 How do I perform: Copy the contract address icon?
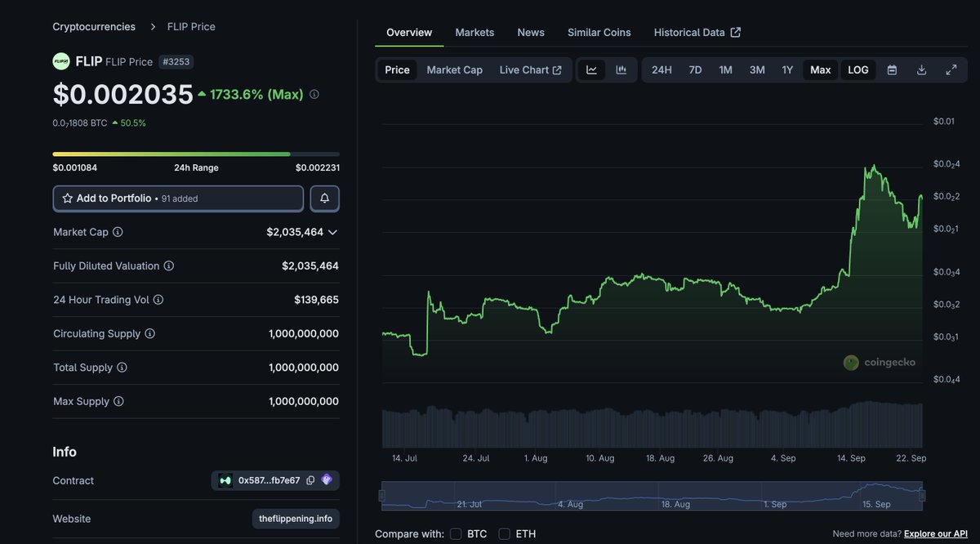click(x=310, y=480)
